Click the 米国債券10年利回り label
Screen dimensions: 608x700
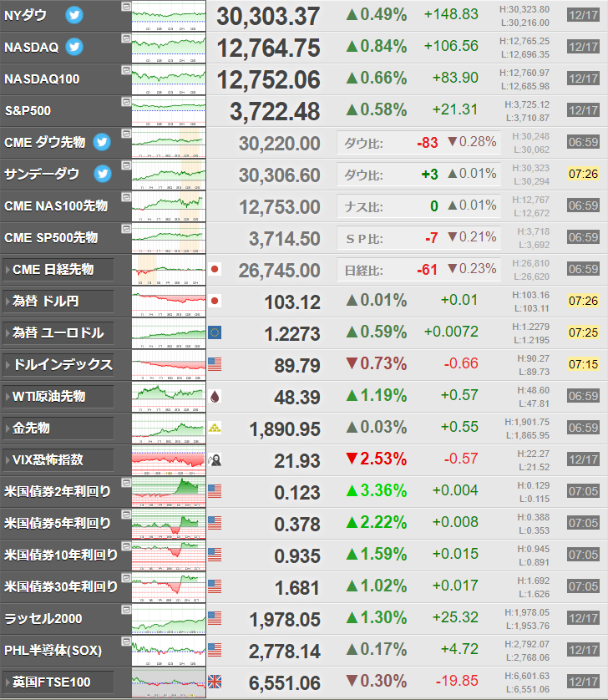click(x=61, y=555)
